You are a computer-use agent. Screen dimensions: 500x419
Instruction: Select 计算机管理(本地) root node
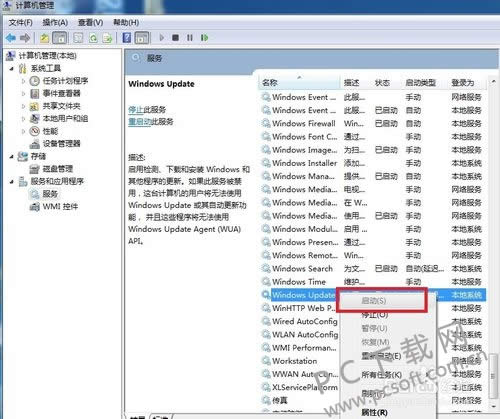point(47,55)
